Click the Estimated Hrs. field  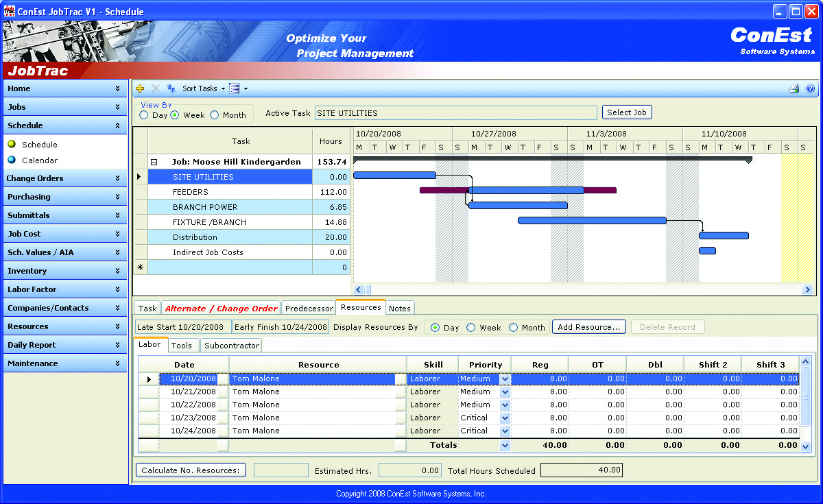(x=410, y=470)
